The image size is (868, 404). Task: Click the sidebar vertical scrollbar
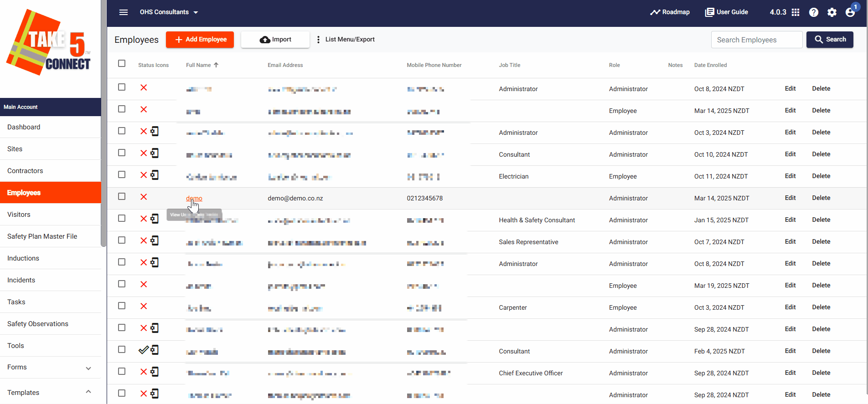[x=104, y=123]
